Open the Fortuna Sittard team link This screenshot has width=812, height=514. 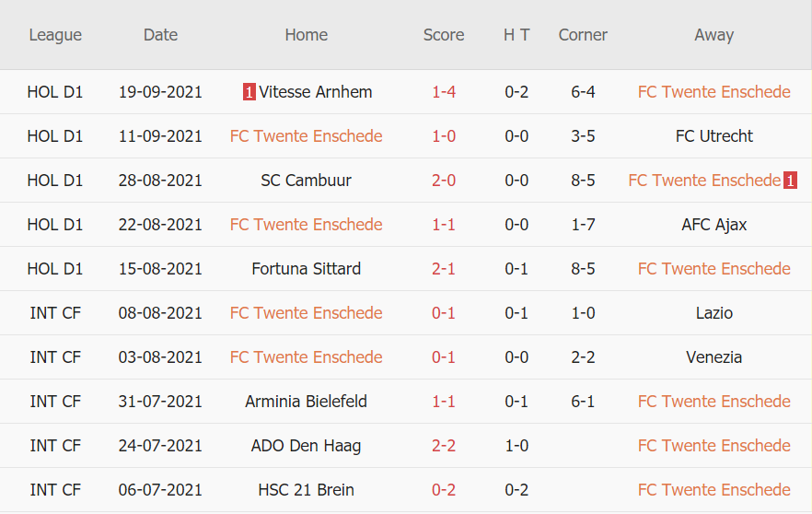pyautogui.click(x=306, y=269)
